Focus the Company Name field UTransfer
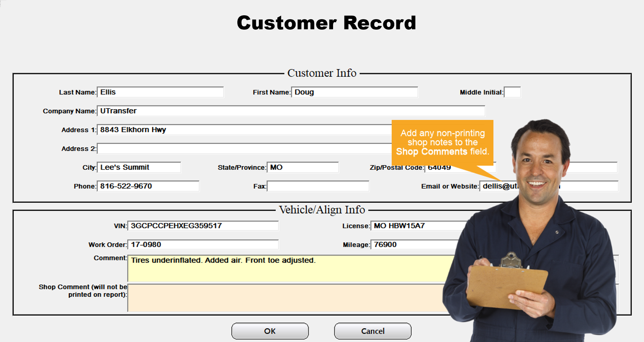 (291, 111)
